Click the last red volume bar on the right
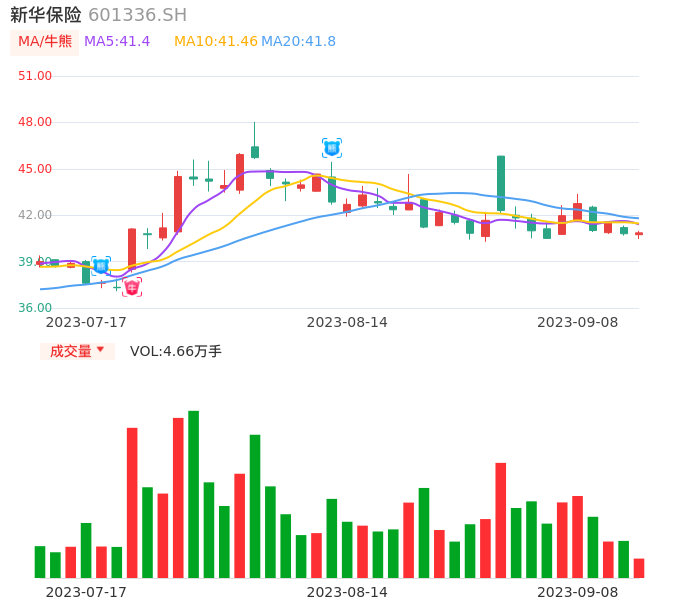 tap(639, 568)
